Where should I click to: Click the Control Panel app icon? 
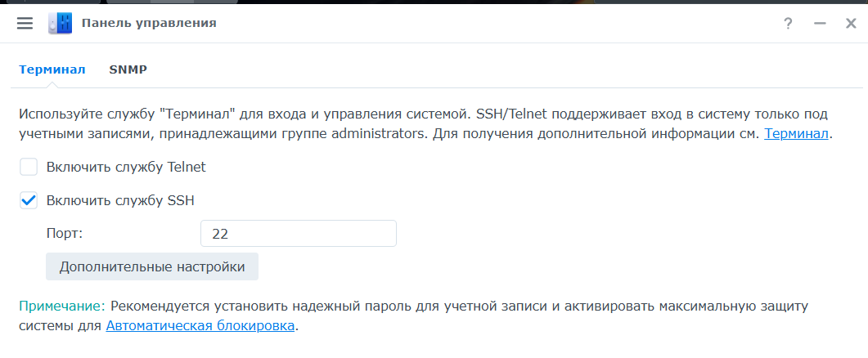tap(61, 24)
